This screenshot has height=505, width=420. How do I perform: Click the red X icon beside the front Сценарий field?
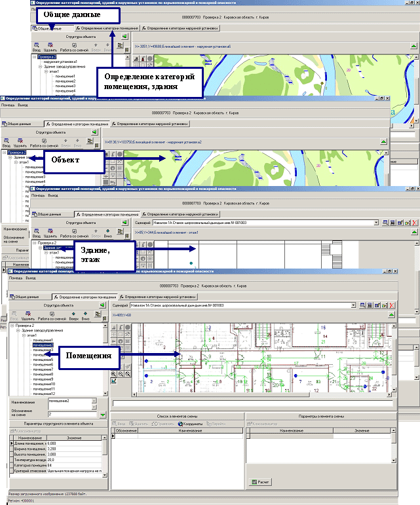(x=392, y=305)
